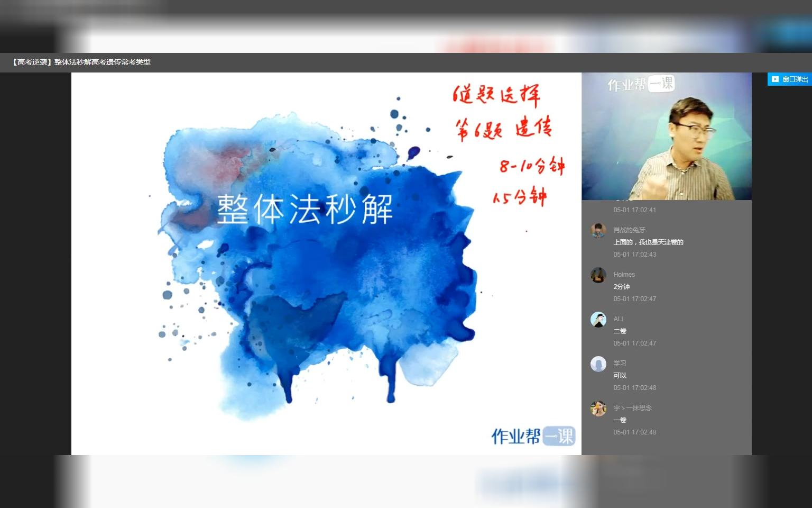Click timestamp 05-01 17:02:43
812x508 pixels.
pyautogui.click(x=634, y=255)
